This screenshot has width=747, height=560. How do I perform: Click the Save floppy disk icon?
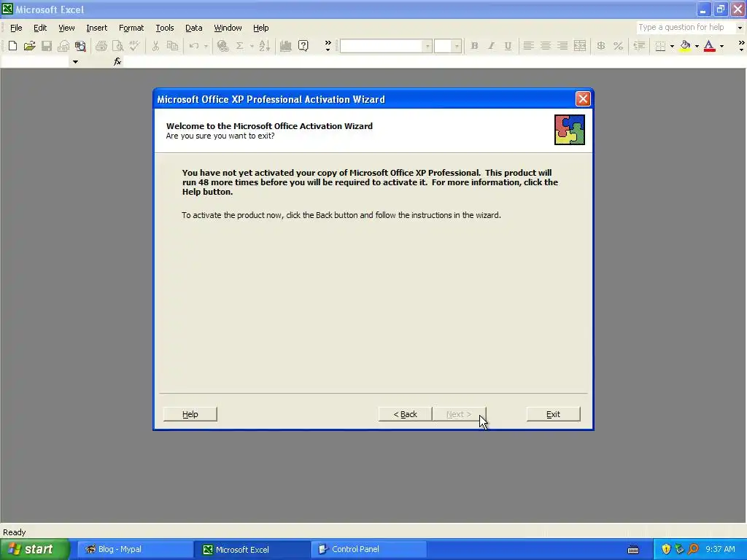coord(47,46)
